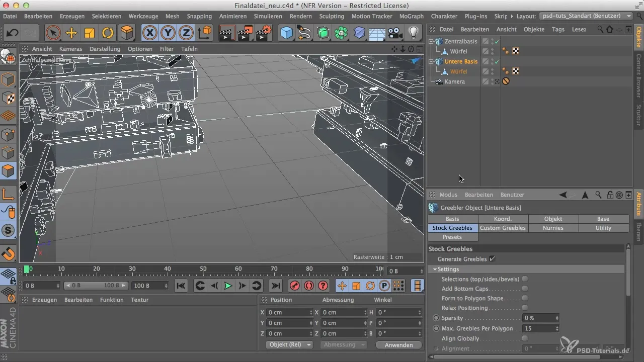This screenshot has width=644, height=362.
Task: Click the Undo arrow icon
Action: tap(12, 33)
